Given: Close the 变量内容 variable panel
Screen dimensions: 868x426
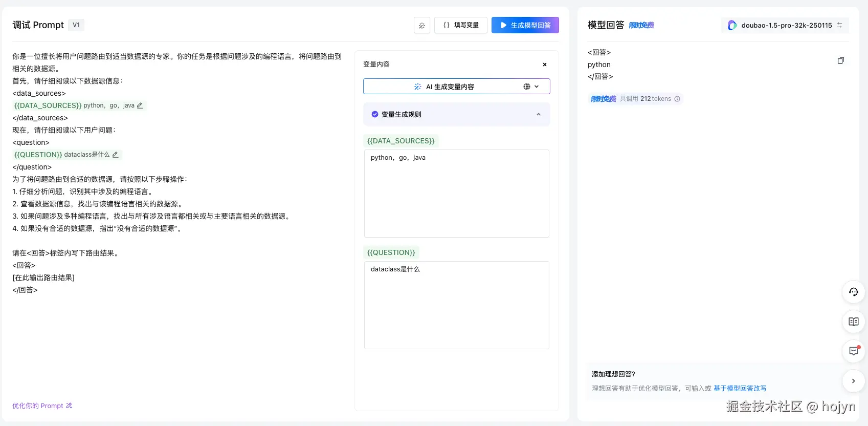Looking at the screenshot, I should click(545, 65).
